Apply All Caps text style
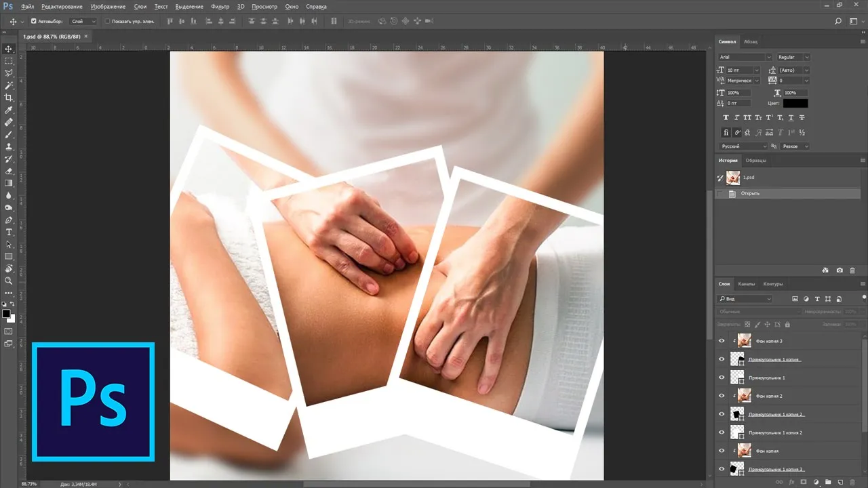This screenshot has width=868, height=488. pyautogui.click(x=748, y=117)
